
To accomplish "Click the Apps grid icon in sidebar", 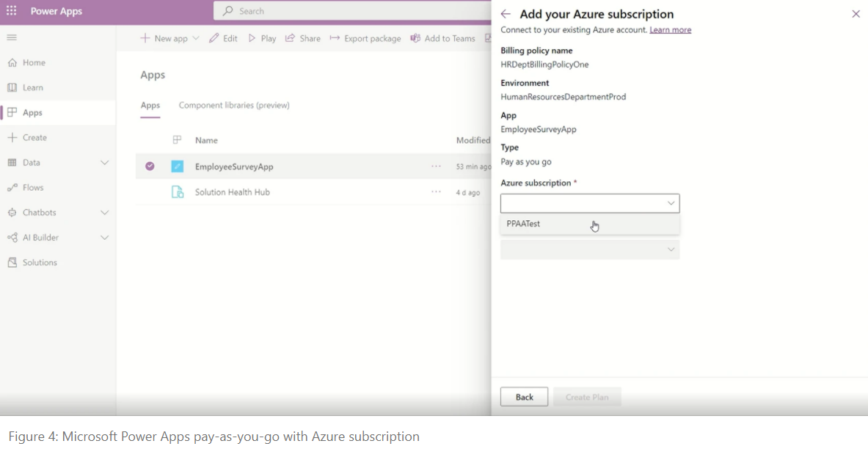I will [x=12, y=112].
